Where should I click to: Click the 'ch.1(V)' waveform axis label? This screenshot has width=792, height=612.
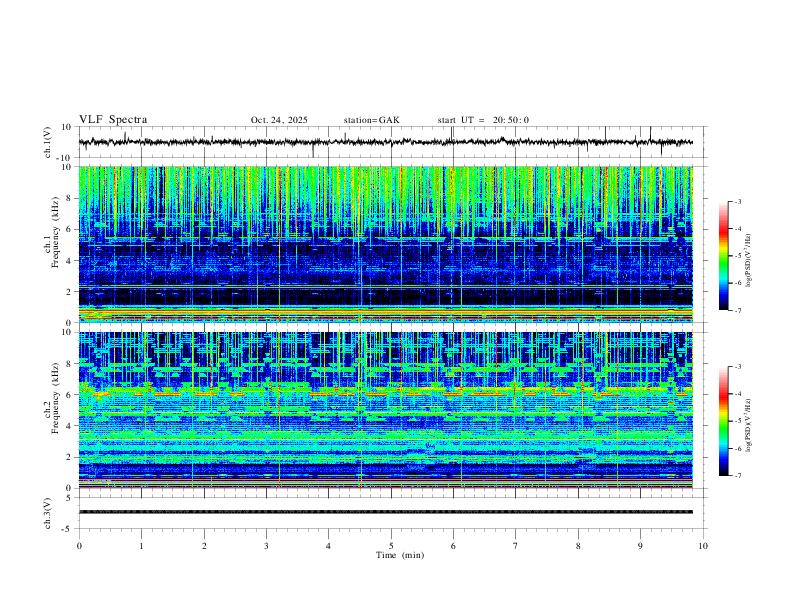click(48, 142)
